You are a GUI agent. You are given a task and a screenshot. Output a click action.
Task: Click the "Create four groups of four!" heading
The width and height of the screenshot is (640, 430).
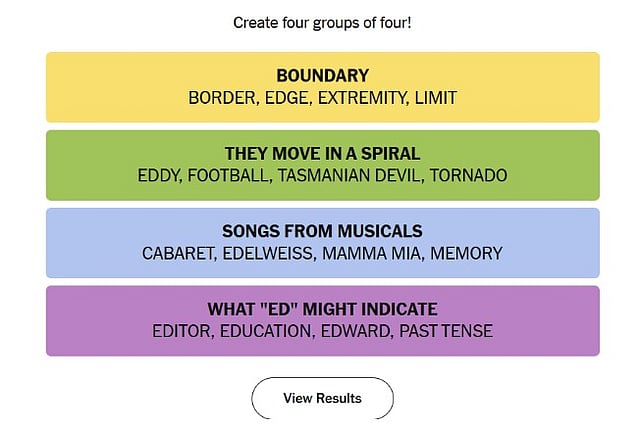322,22
